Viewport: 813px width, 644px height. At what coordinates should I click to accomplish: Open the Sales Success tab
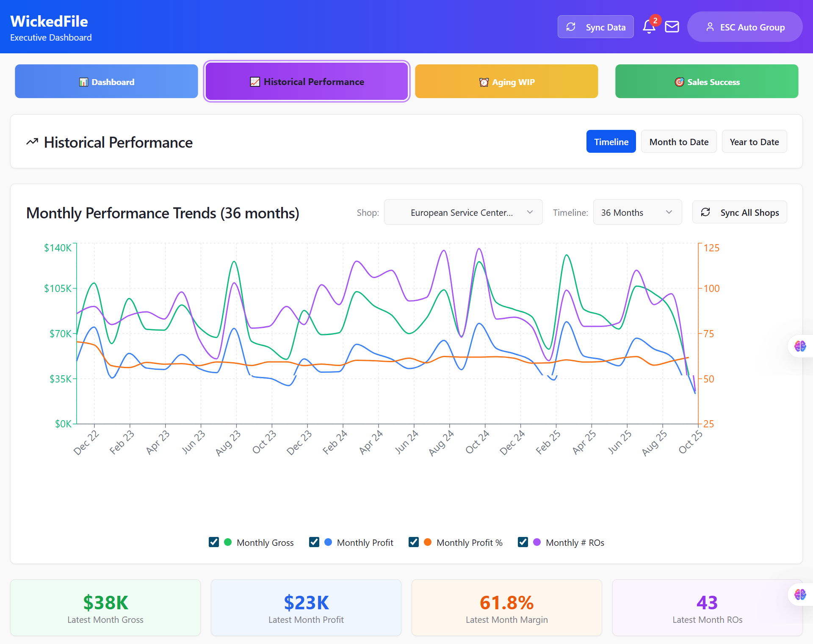pyautogui.click(x=706, y=82)
